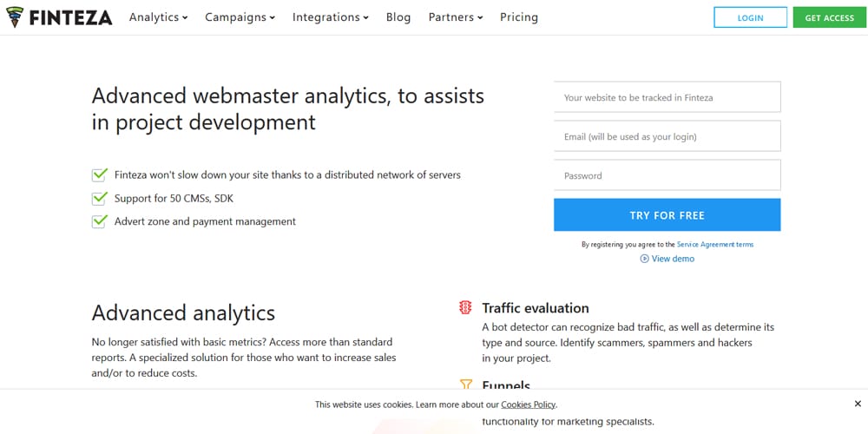The width and height of the screenshot is (868, 434).
Task: Open the Blog page
Action: point(398,17)
